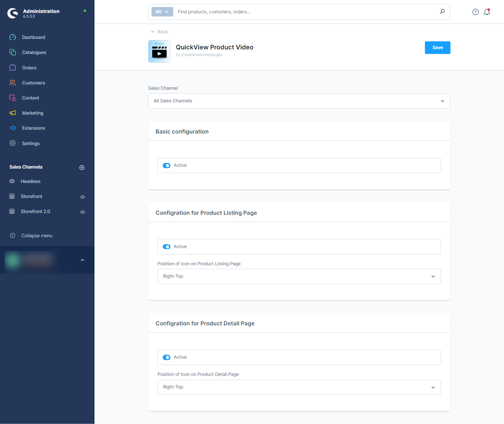Open the Headless sales channel
Screen dimensions: 504x424
click(x=30, y=181)
